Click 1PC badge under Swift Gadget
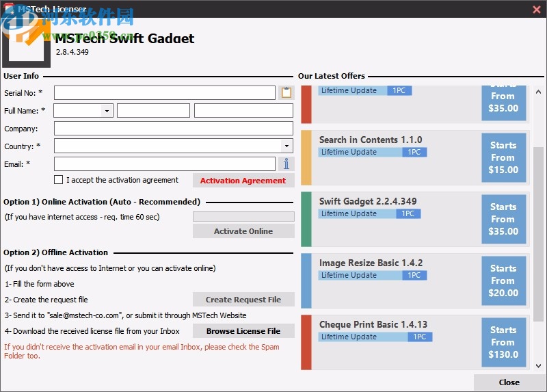 [x=408, y=213]
